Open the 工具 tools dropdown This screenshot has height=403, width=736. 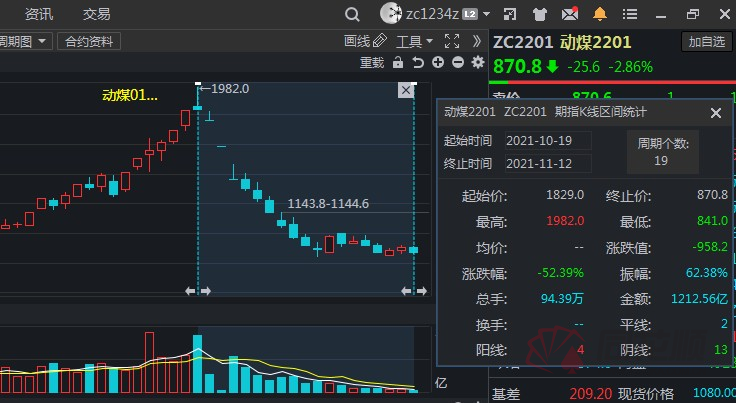point(414,41)
